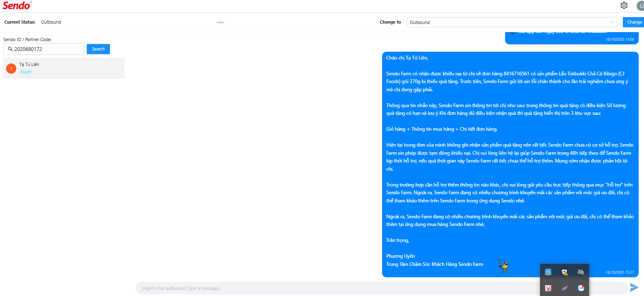The height and width of the screenshot is (296, 644).
Task: Click the "Trung Tâm Chăm Sóc Khách Hàng" line
Action: [x=435, y=264]
